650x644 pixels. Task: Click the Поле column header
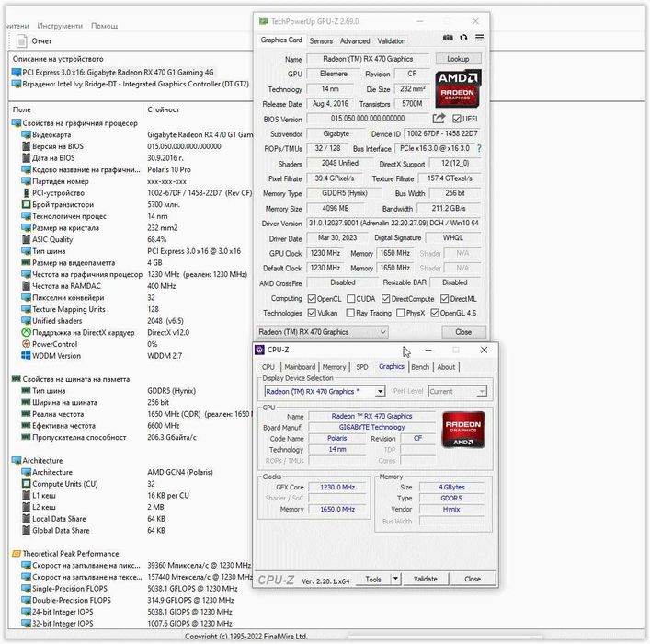click(21, 109)
